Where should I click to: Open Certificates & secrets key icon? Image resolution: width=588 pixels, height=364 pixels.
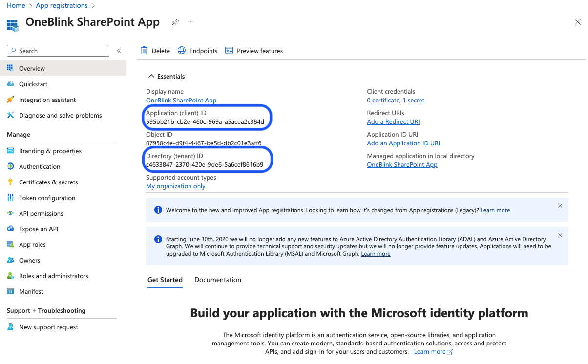[x=10, y=182]
